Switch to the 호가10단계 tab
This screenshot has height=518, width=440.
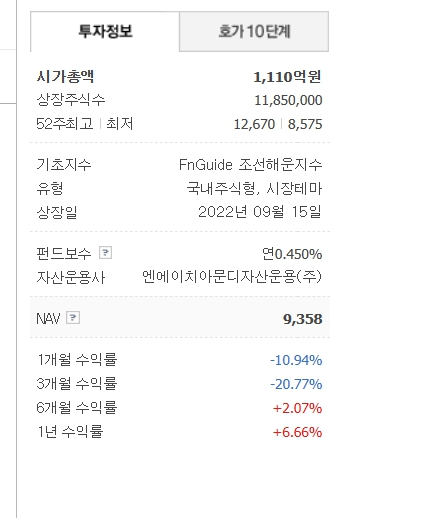click(x=254, y=32)
